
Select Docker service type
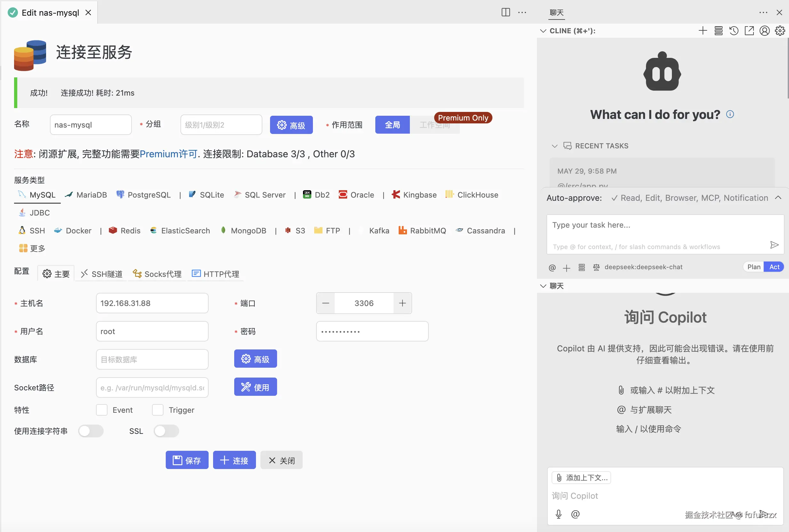click(73, 231)
